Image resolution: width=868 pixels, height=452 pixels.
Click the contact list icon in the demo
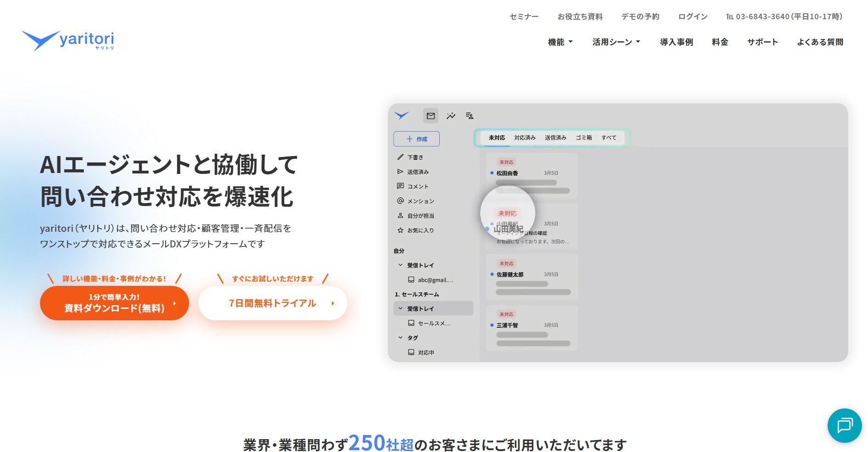coord(469,116)
